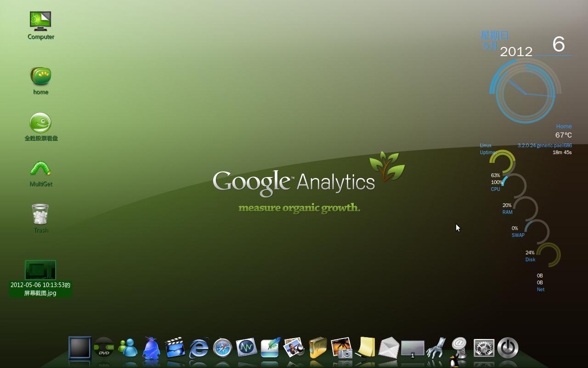Viewport: 588px width, 368px height.
Task: Launch the skeleton hand dock icon
Action: click(436, 348)
